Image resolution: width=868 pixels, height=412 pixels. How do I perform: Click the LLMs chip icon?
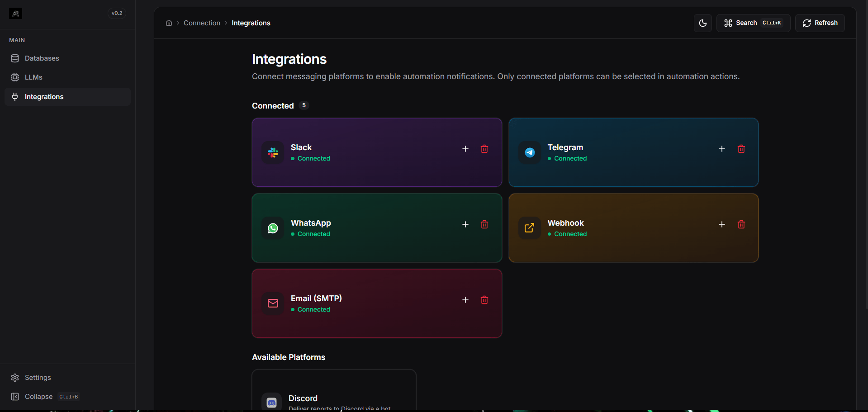tap(15, 77)
